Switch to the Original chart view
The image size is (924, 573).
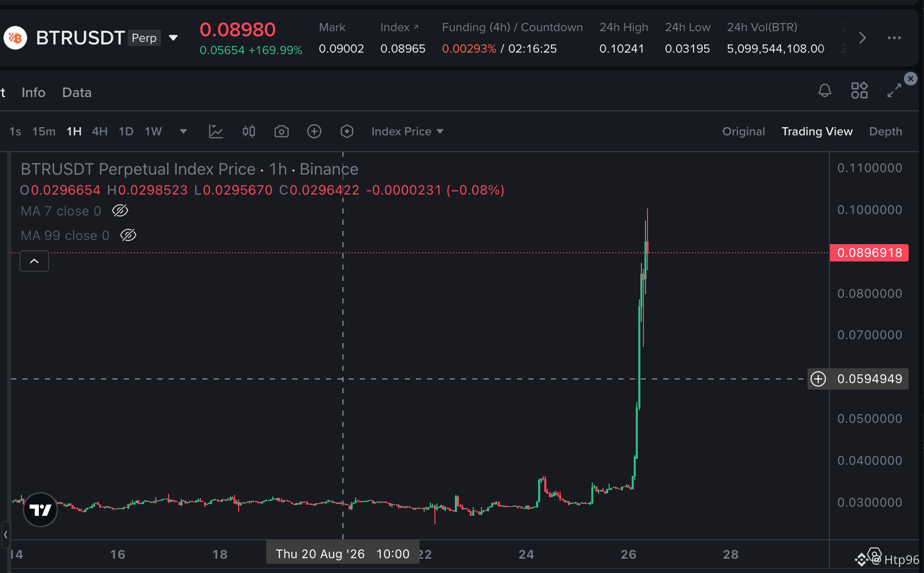pos(744,131)
